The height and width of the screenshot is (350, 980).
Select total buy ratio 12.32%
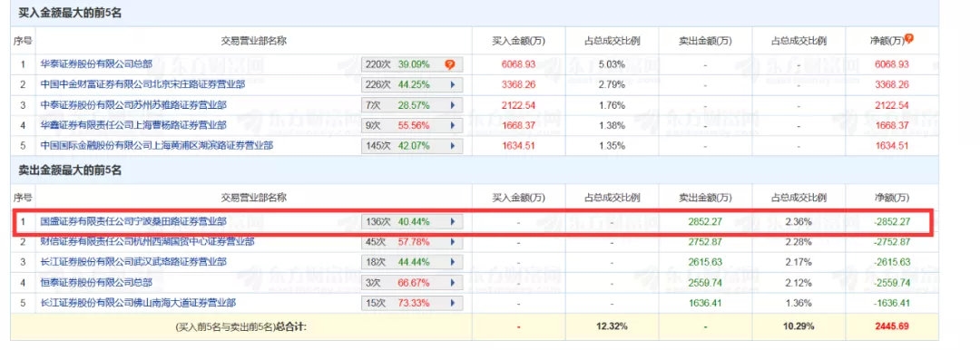(x=612, y=326)
